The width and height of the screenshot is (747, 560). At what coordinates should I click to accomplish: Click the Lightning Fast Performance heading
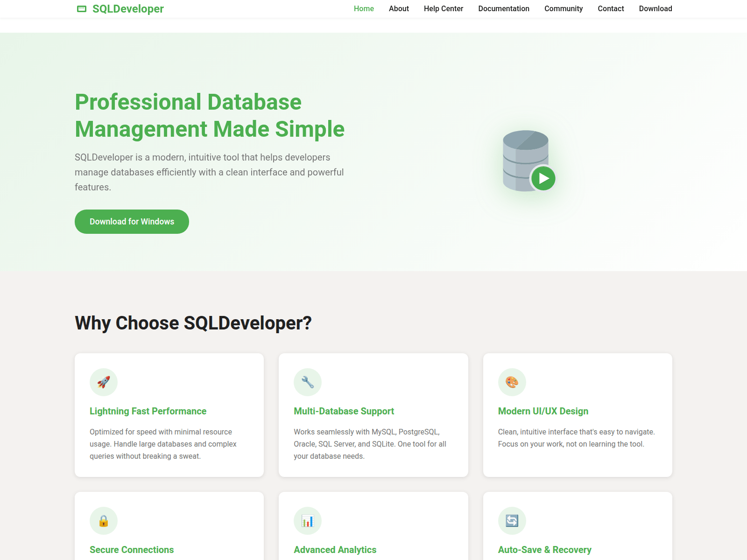coord(148,411)
